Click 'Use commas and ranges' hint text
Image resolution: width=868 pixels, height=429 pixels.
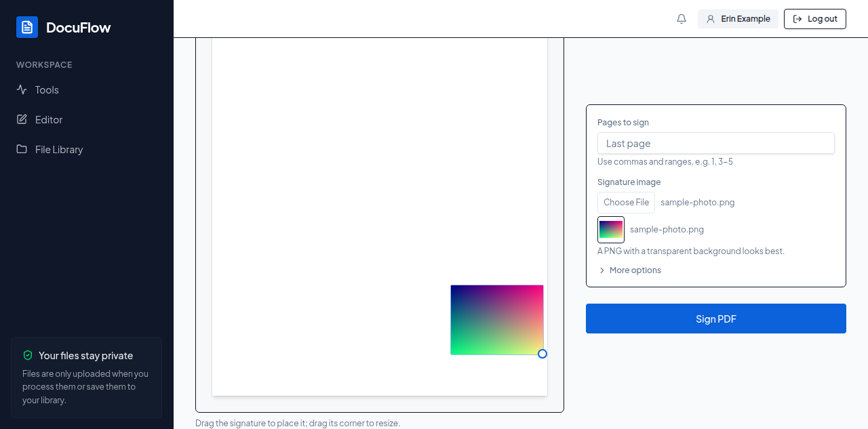665,162
